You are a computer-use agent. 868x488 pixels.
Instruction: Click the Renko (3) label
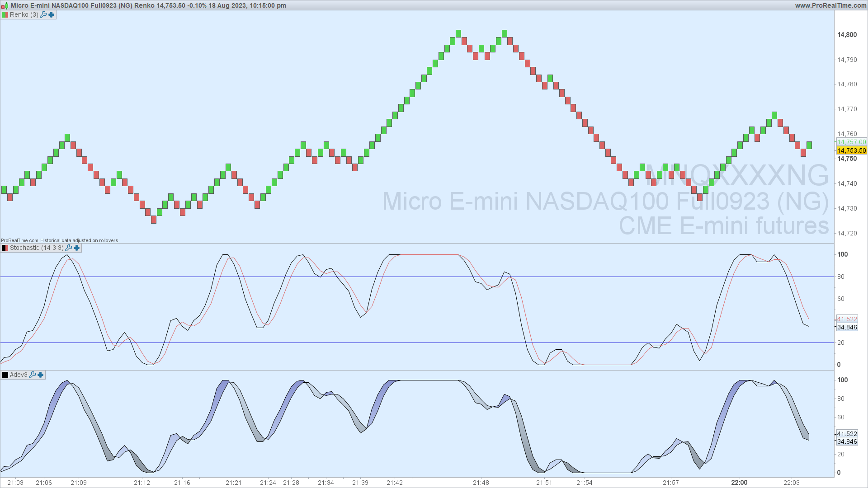24,15
